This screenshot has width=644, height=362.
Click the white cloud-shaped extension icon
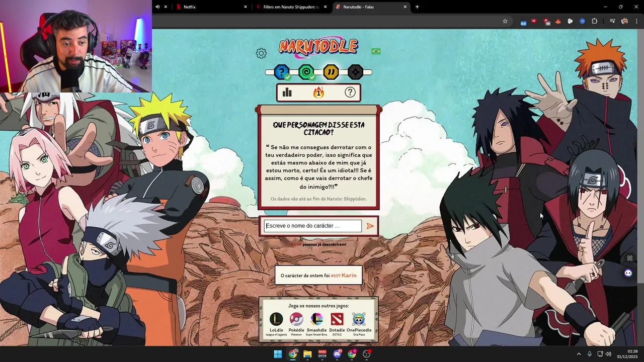coord(570,21)
